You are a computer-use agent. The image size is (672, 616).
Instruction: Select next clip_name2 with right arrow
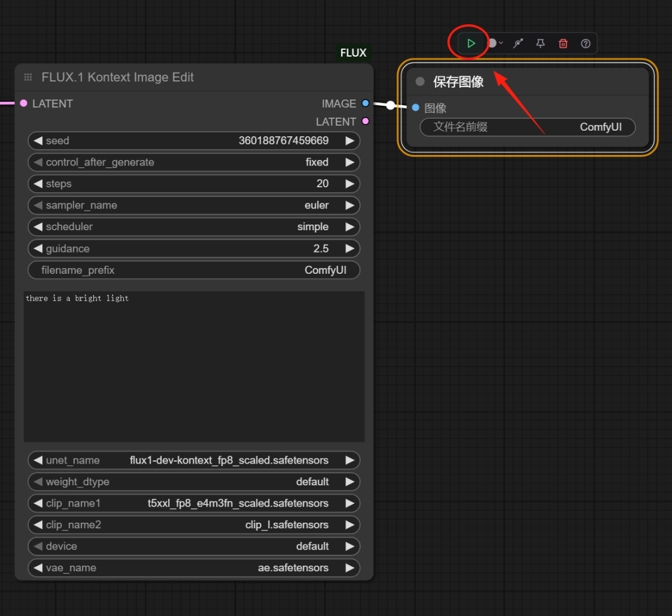350,525
